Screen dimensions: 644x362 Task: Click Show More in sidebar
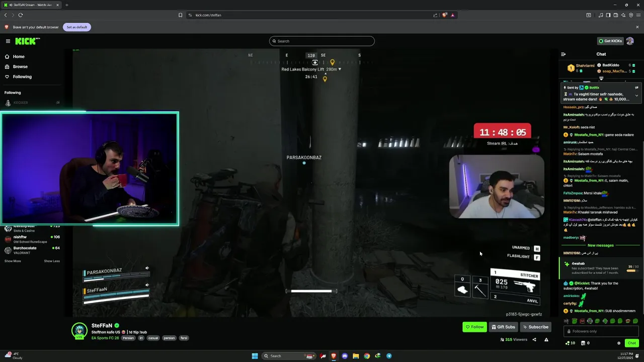click(13, 261)
